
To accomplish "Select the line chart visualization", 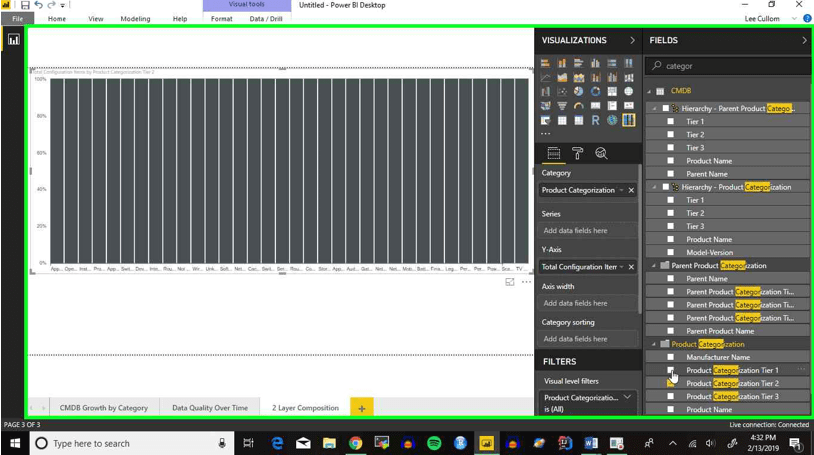I will pyautogui.click(x=545, y=77).
